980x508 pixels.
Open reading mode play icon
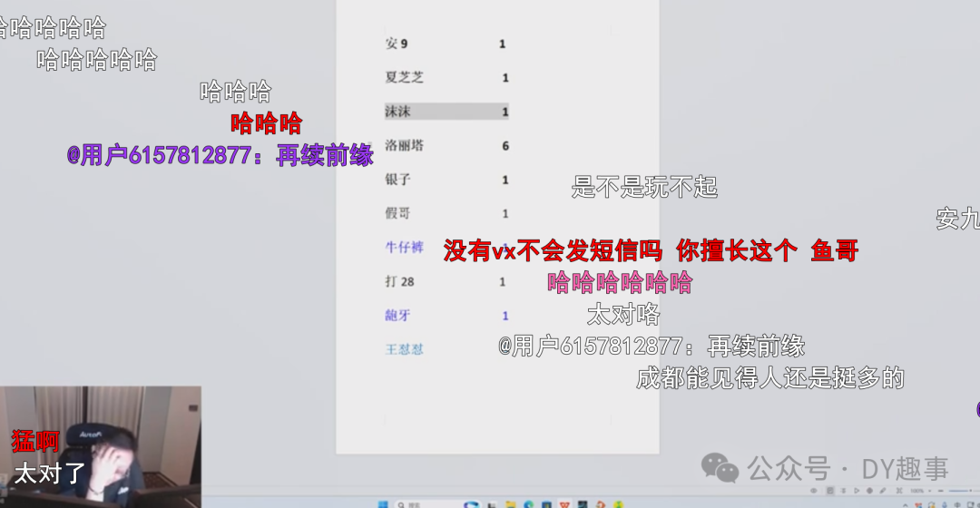[x=857, y=491]
